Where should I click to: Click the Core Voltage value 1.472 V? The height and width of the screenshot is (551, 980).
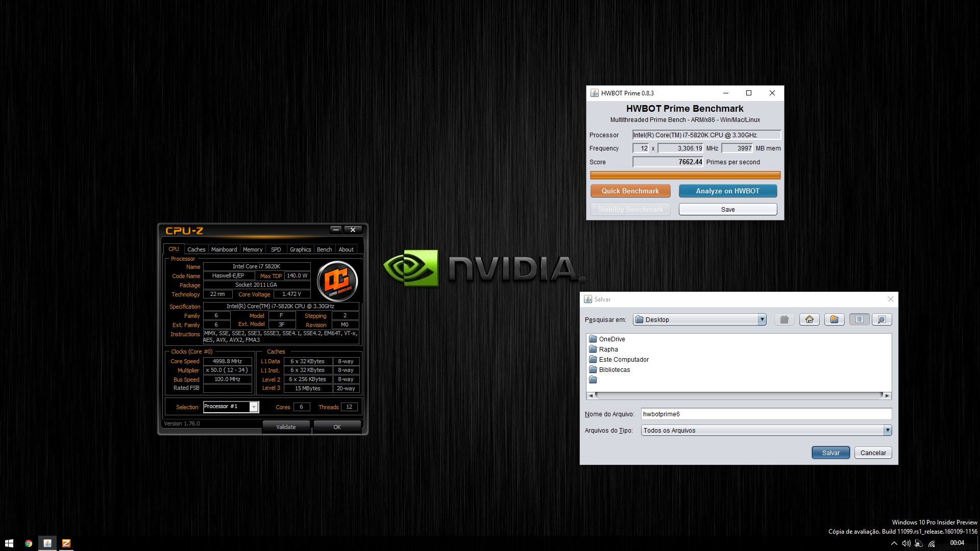pos(291,294)
